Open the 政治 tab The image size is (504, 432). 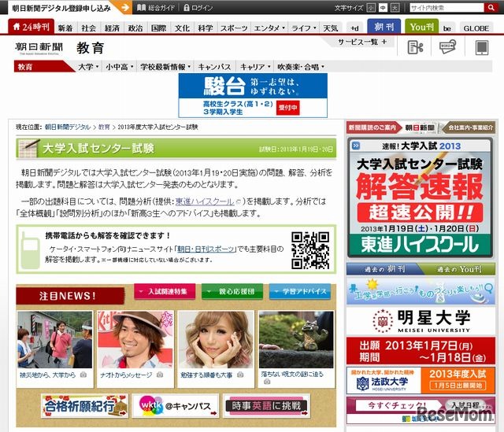tap(135, 28)
